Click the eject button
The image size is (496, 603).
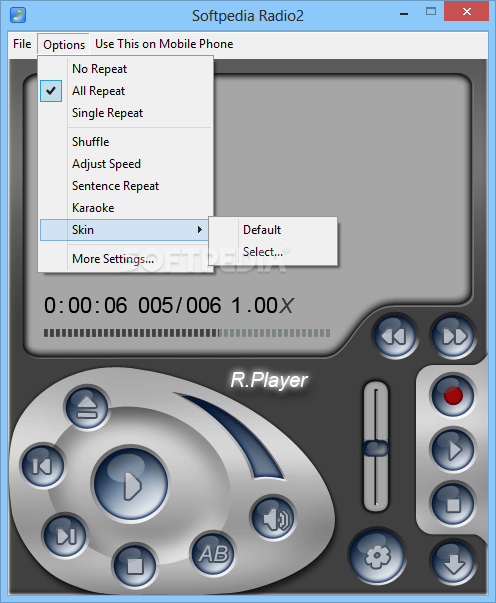(87, 407)
